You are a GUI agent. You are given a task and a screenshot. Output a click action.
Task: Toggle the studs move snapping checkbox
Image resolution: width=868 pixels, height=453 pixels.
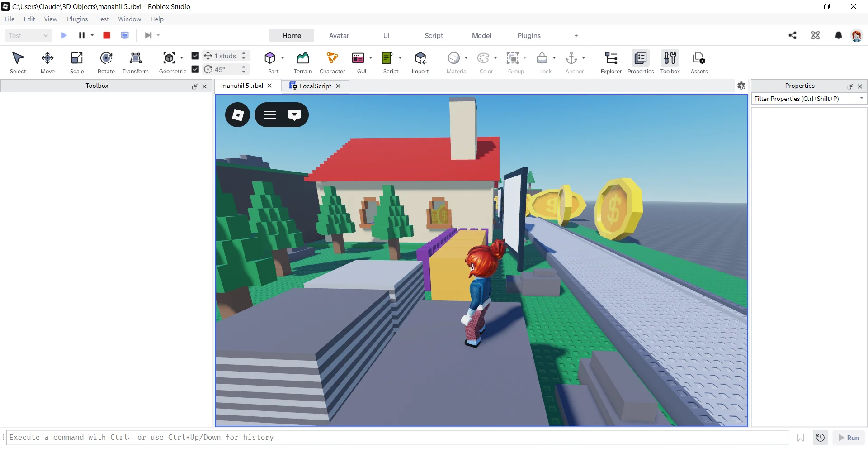195,56
